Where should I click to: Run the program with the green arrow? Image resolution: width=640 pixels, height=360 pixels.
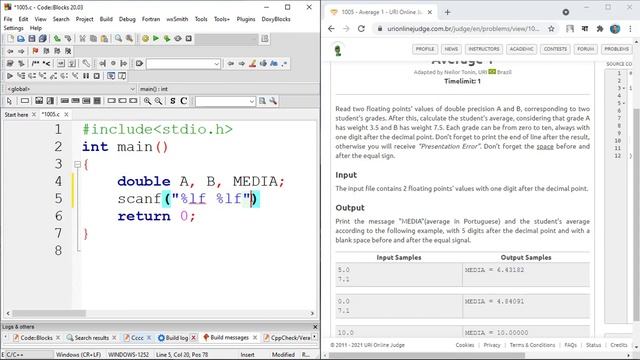(156, 39)
